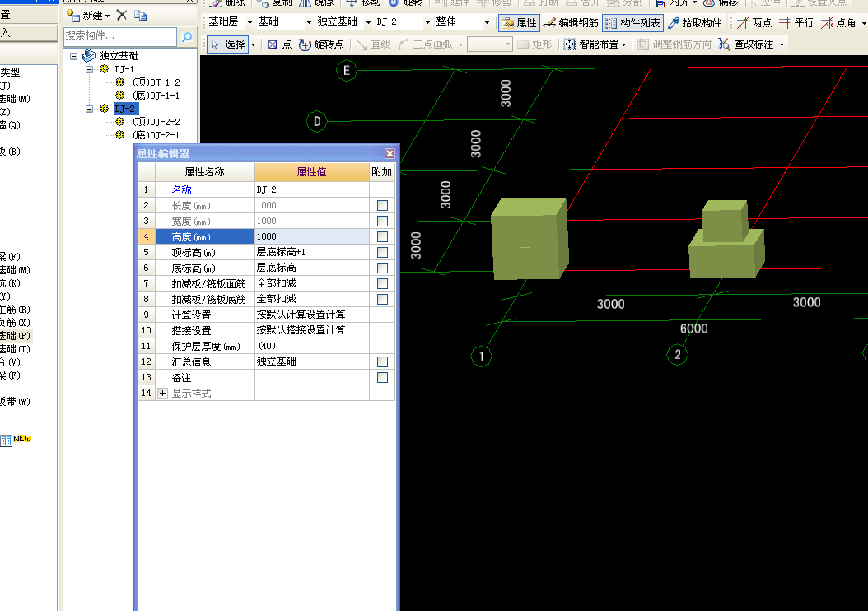The image size is (868, 611).
Task: Edit the 名称 value DJ-2
Action: pos(311,190)
